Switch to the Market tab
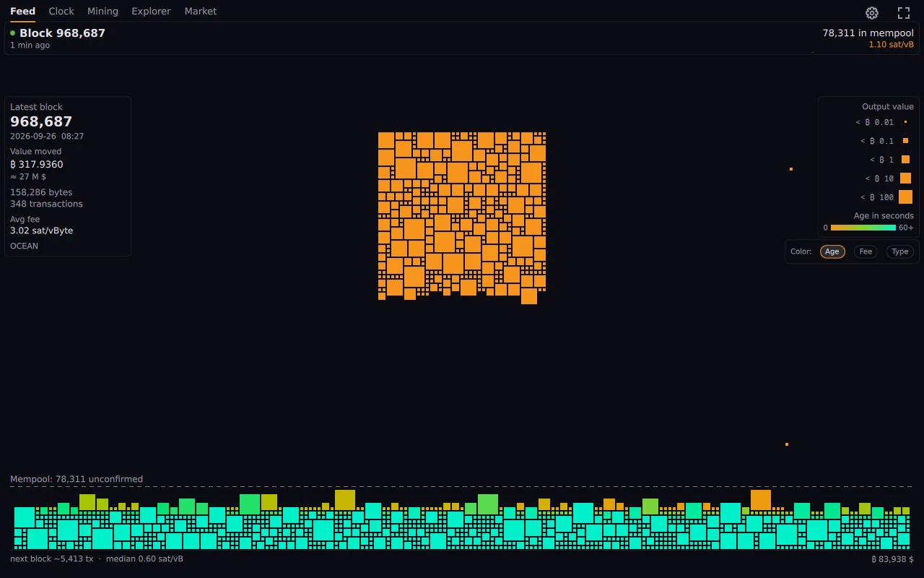The image size is (924, 578). [201, 12]
